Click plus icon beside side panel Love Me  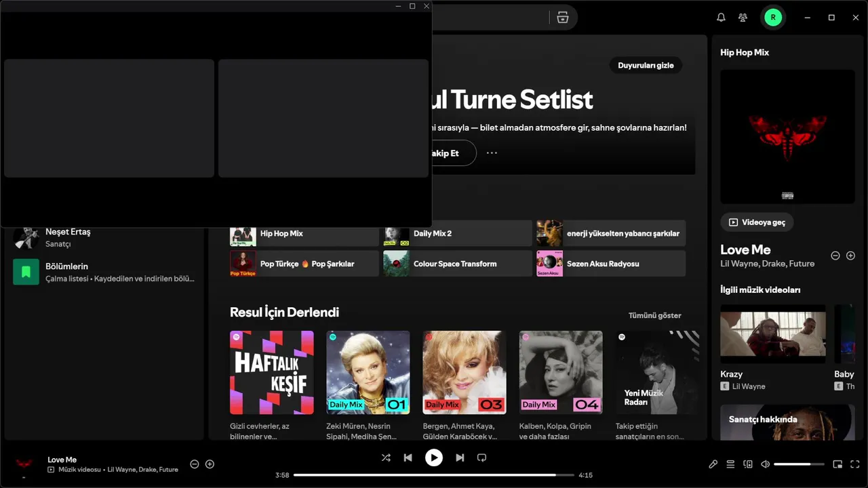point(850,256)
